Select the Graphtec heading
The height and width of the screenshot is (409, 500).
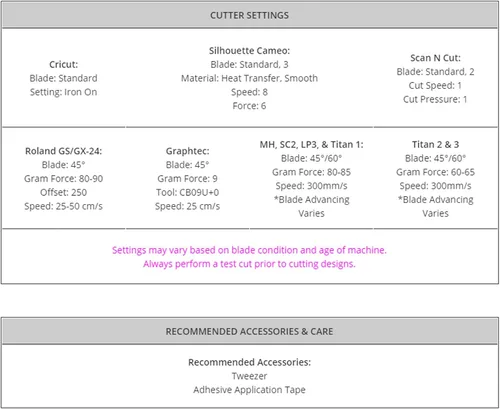187,151
